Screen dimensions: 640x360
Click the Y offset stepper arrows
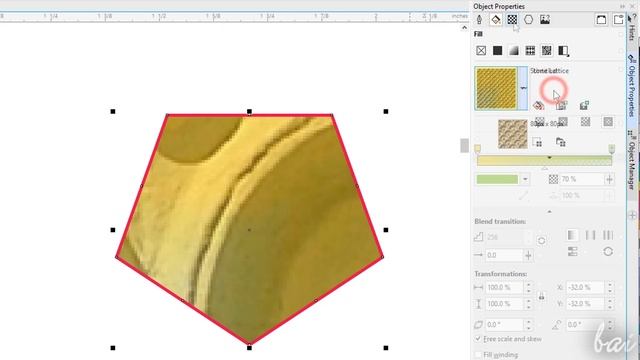click(x=610, y=304)
